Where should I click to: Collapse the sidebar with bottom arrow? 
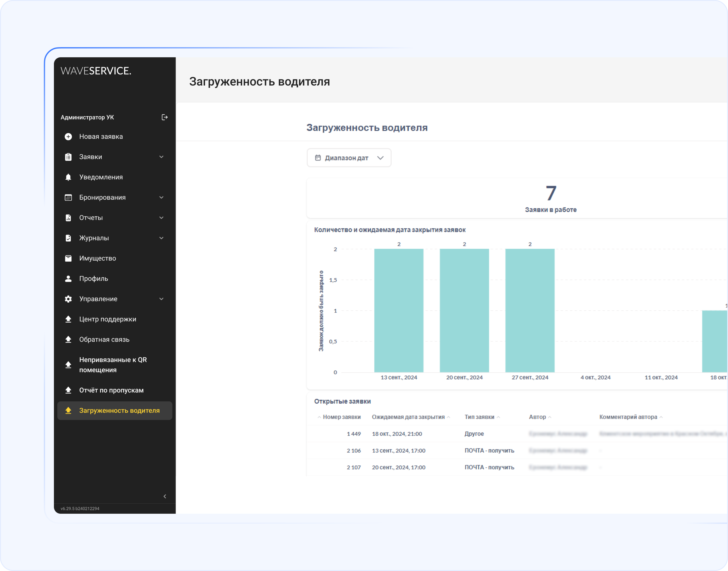pyautogui.click(x=165, y=496)
